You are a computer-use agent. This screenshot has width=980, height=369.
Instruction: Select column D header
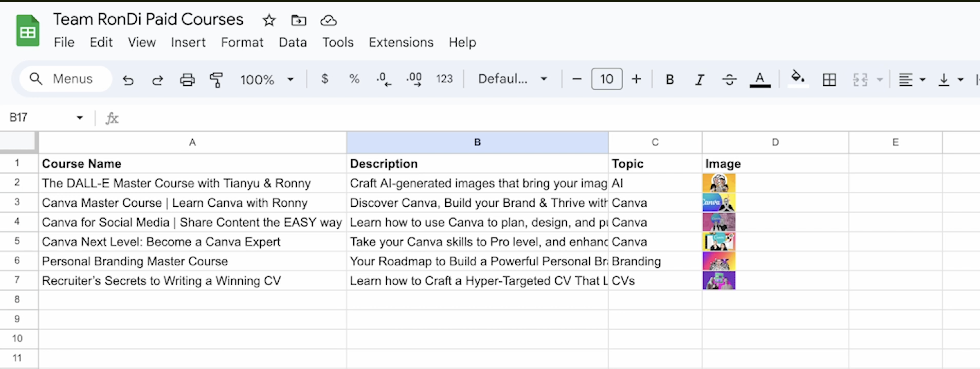pos(775,142)
